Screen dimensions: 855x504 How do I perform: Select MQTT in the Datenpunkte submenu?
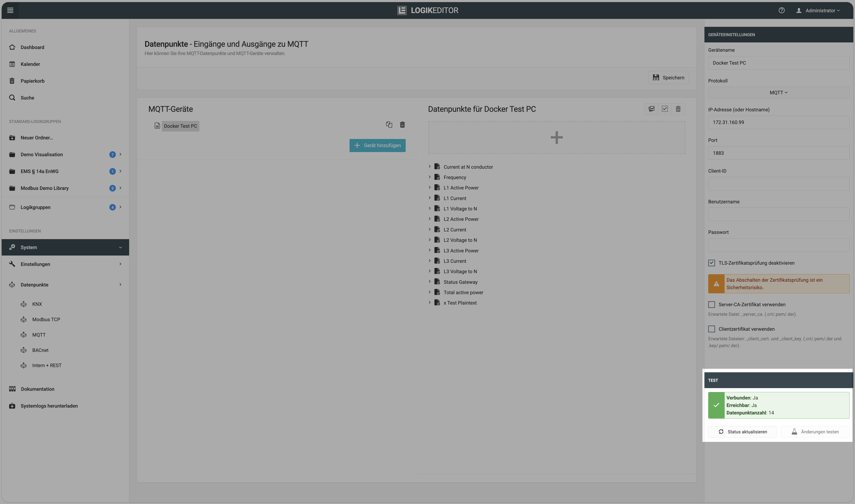coord(39,335)
